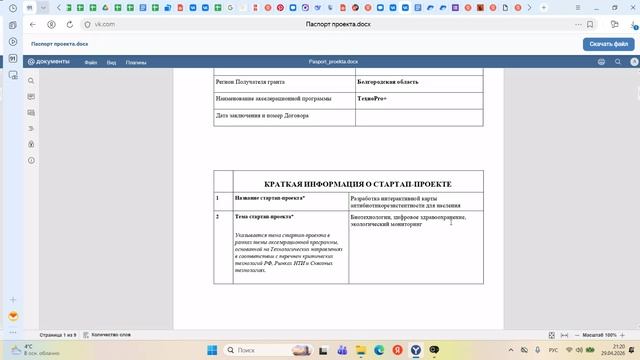Open the Windows Start menu
The height and width of the screenshot is (360, 640).
click(x=212, y=350)
